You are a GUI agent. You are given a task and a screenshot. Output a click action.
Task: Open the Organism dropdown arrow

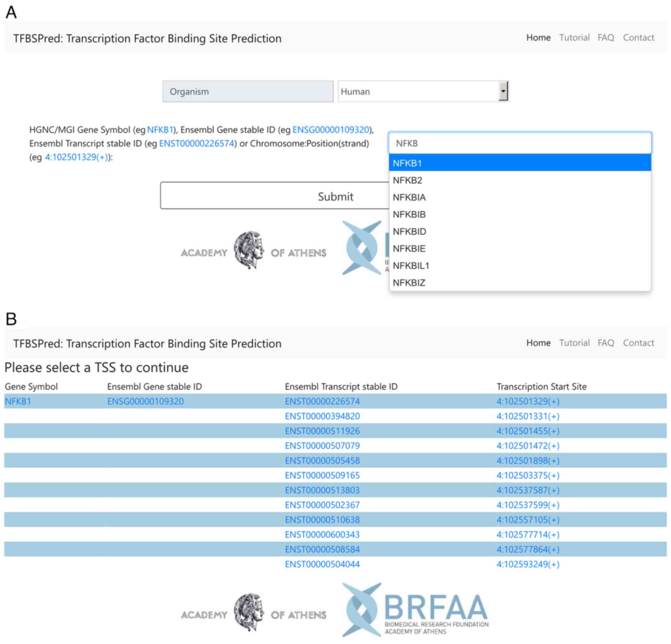coord(503,91)
